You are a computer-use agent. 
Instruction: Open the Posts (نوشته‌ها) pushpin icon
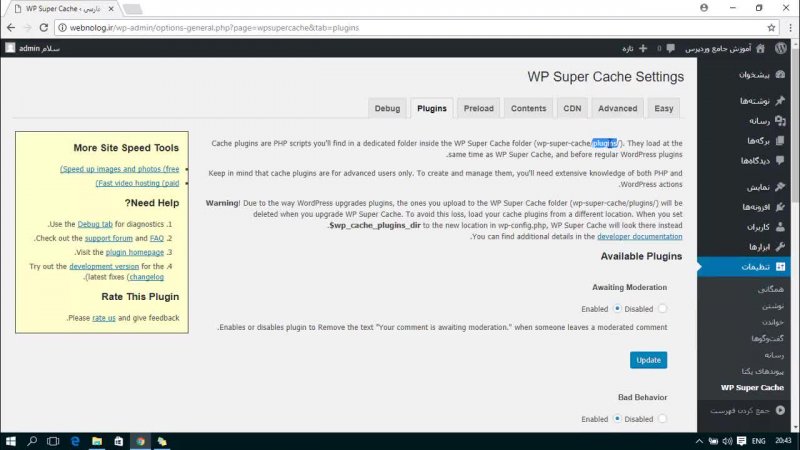coord(779,101)
